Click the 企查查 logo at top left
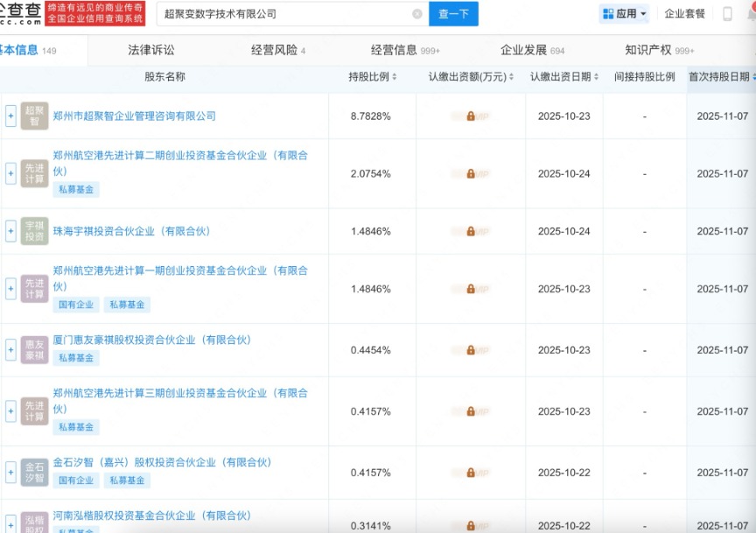This screenshot has width=756, height=533. [21, 13]
